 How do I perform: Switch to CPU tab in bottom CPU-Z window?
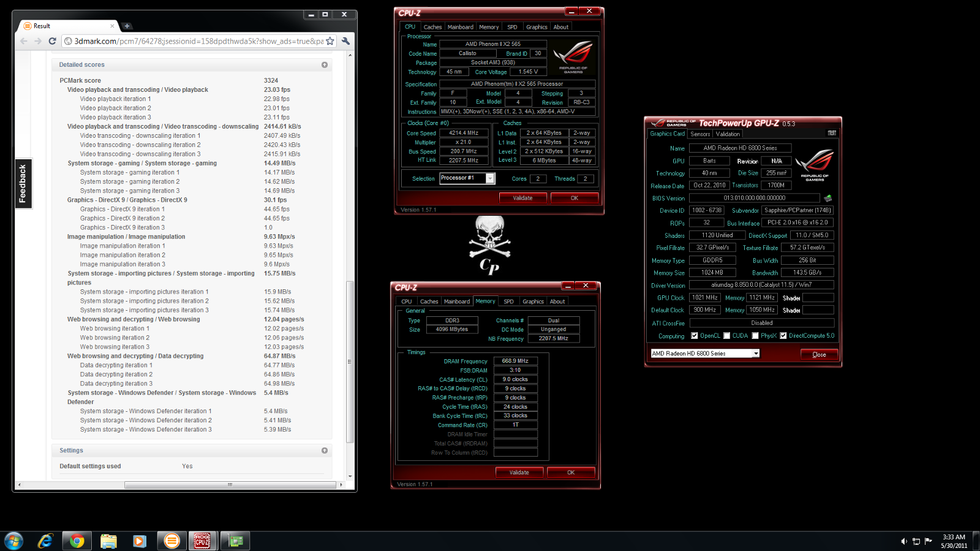click(x=407, y=302)
